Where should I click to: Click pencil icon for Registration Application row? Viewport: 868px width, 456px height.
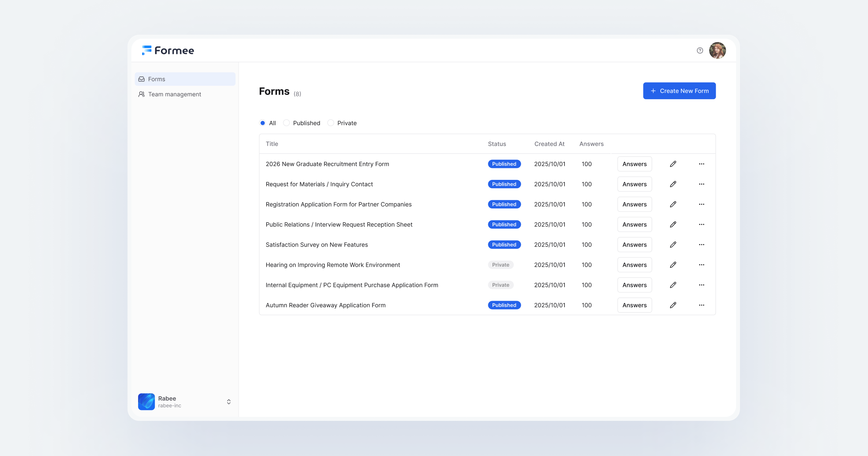(673, 204)
